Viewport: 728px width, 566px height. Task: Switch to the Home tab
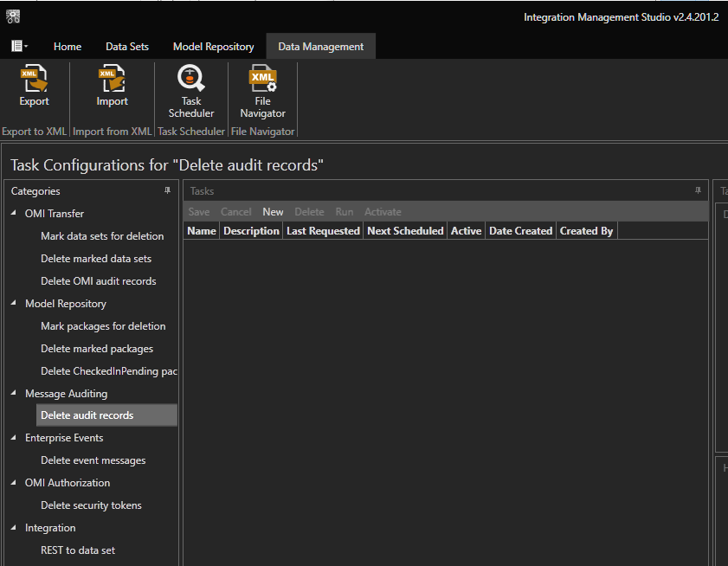pyautogui.click(x=68, y=47)
